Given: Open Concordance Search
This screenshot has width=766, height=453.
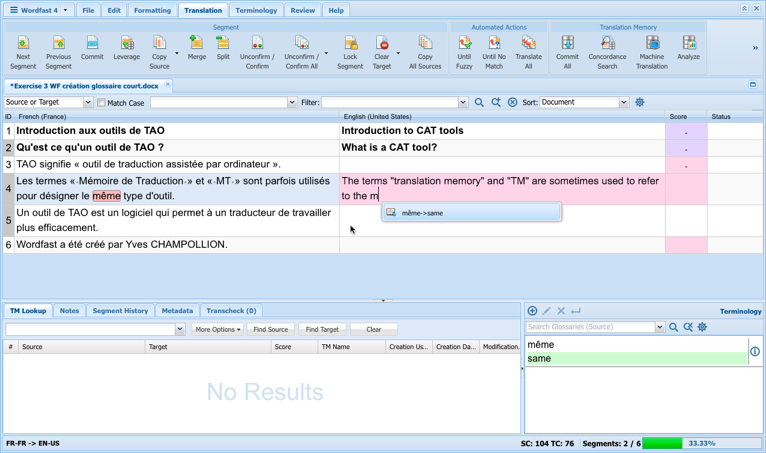Looking at the screenshot, I should point(607,52).
